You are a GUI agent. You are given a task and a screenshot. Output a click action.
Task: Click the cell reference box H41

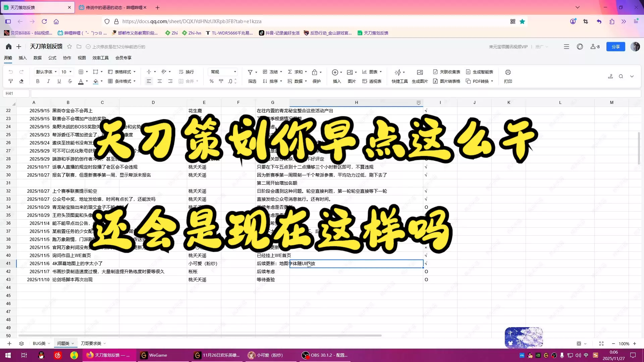(x=16, y=94)
